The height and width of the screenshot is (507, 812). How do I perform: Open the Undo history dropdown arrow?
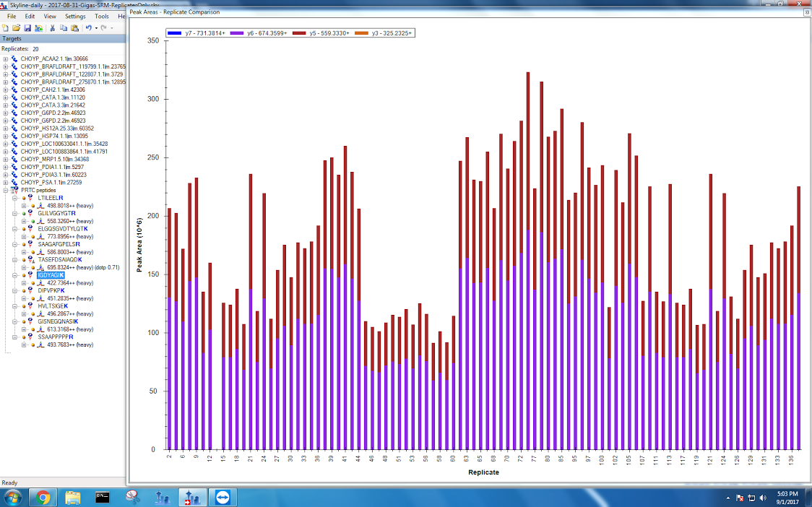(95, 27)
